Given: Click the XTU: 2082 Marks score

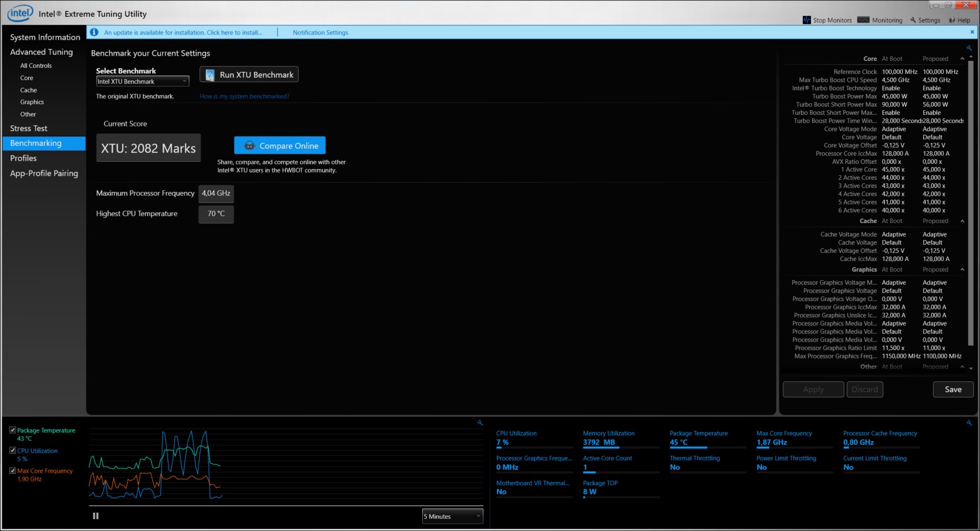Looking at the screenshot, I should [149, 148].
